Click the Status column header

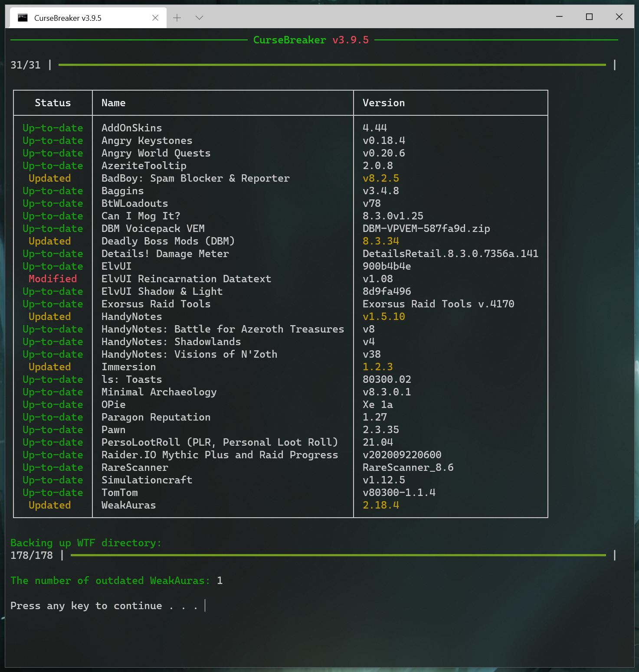point(53,103)
